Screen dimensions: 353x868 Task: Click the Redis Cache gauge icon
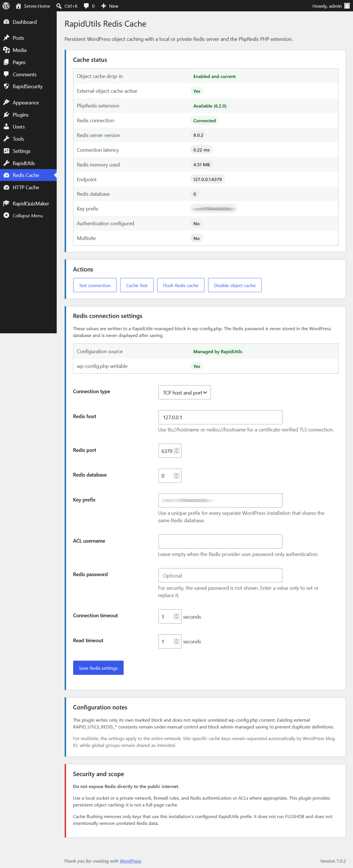[x=7, y=175]
